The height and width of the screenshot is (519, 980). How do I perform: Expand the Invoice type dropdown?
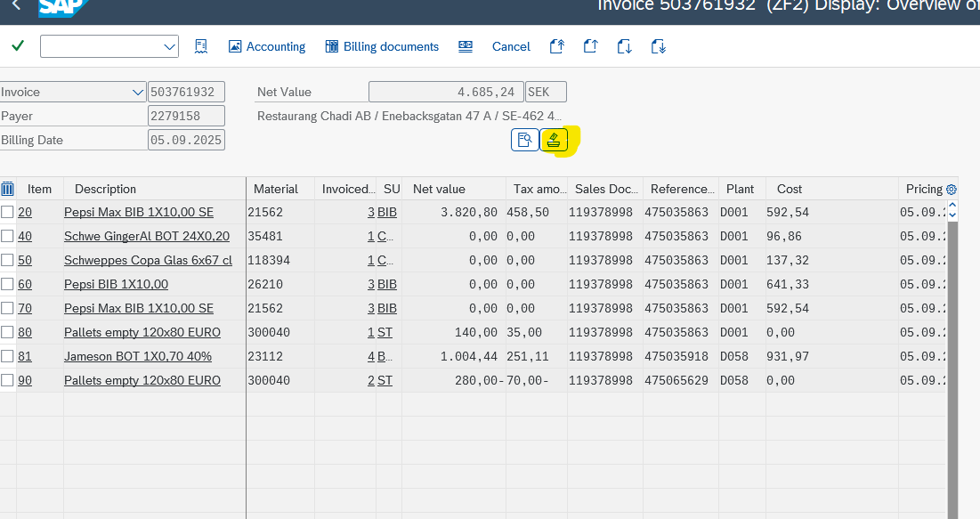click(x=137, y=92)
